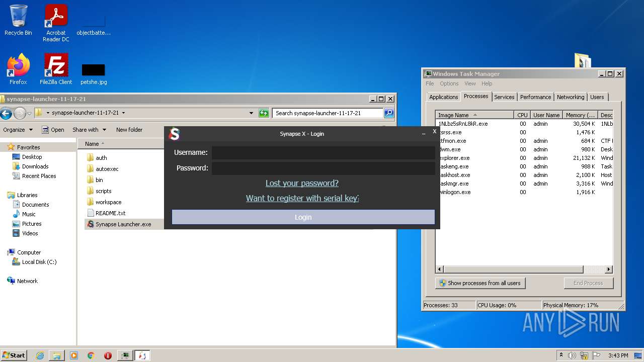Screen dimensions: 644x362
Task: Open Share with dropdown
Action: [89, 130]
